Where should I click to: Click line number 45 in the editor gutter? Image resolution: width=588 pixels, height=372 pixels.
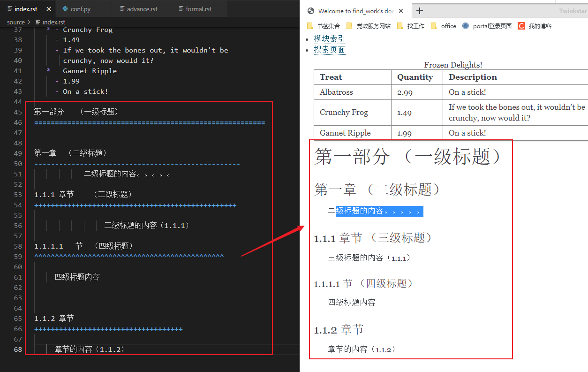(18, 112)
